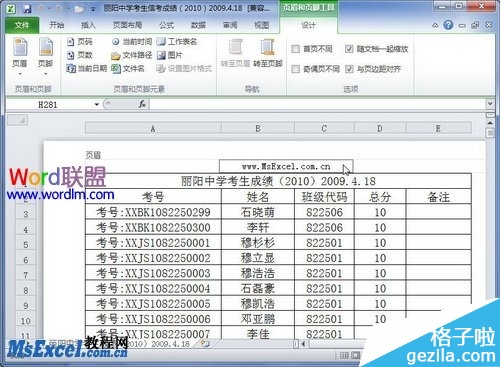This screenshot has height=367, width=500.
Task: Insert 工作表名 sheet name element
Action: click(177, 42)
